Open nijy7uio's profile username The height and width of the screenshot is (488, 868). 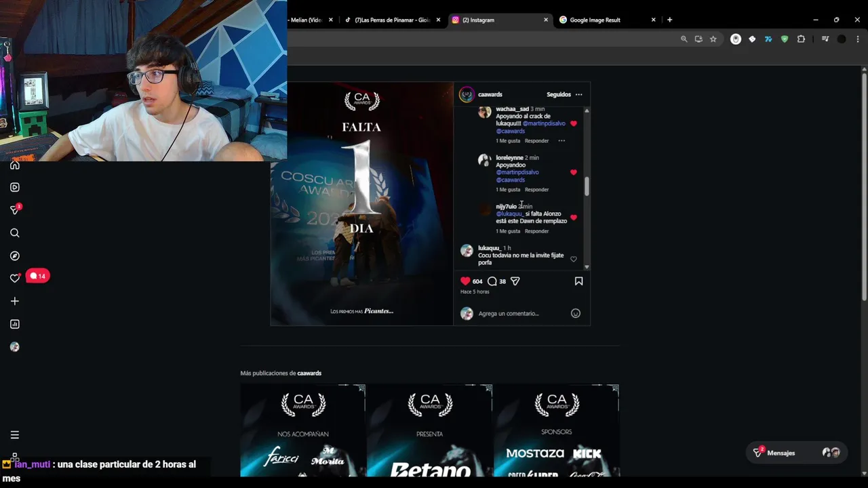pyautogui.click(x=506, y=207)
